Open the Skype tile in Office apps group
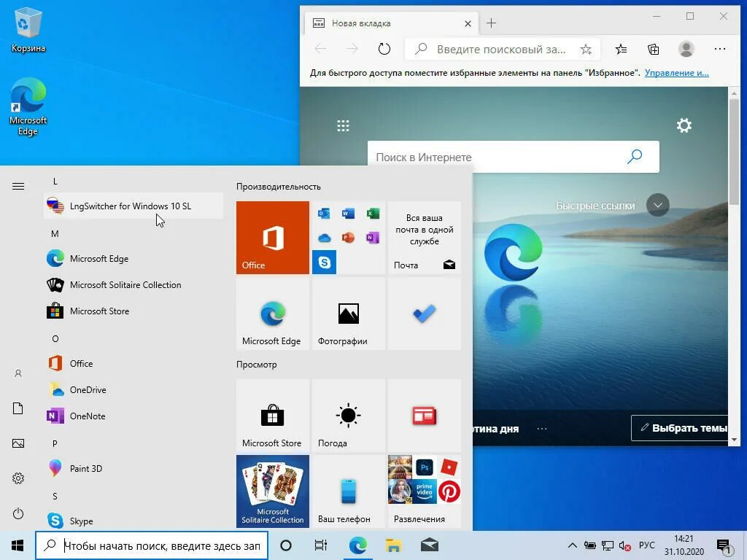Image resolution: width=747 pixels, height=560 pixels. pos(325,262)
